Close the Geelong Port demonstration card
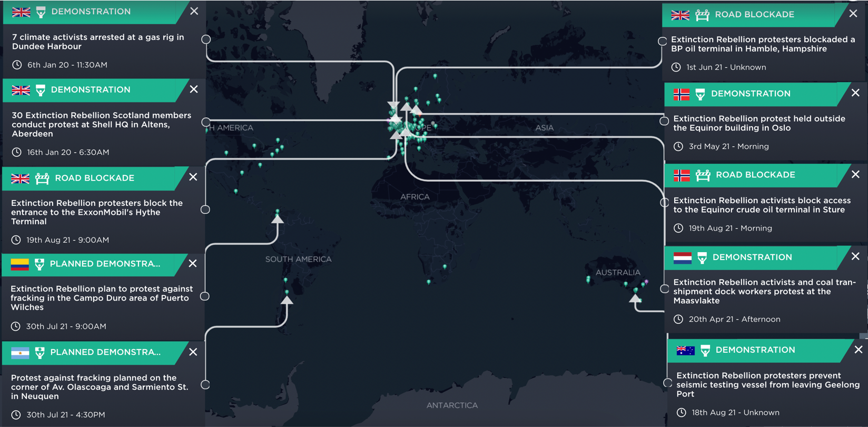Viewport: 868px width, 427px height. [859, 350]
